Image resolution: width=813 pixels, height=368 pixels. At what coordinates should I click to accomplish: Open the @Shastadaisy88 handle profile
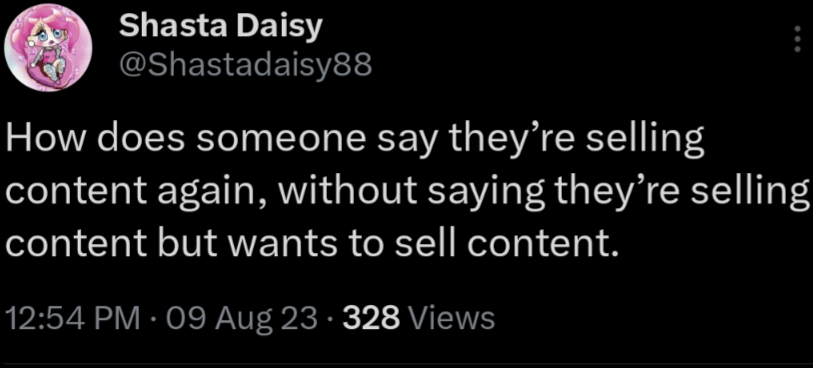[x=246, y=66]
